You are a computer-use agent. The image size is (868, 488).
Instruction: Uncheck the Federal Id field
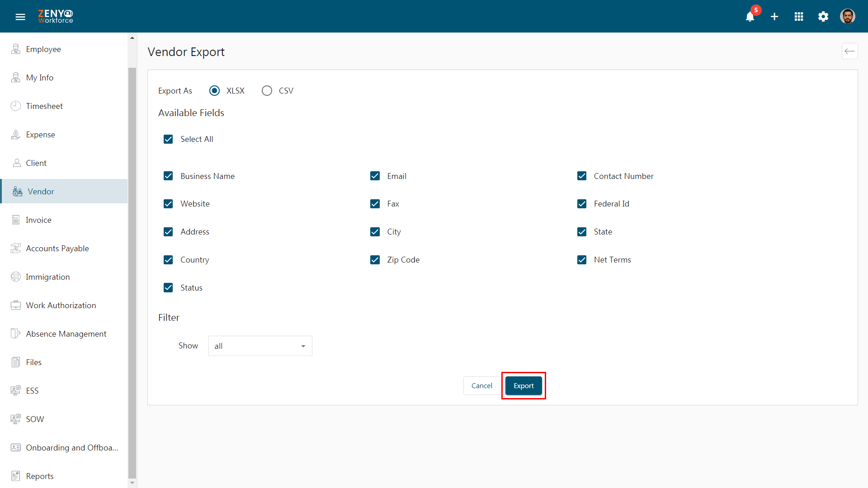(582, 204)
